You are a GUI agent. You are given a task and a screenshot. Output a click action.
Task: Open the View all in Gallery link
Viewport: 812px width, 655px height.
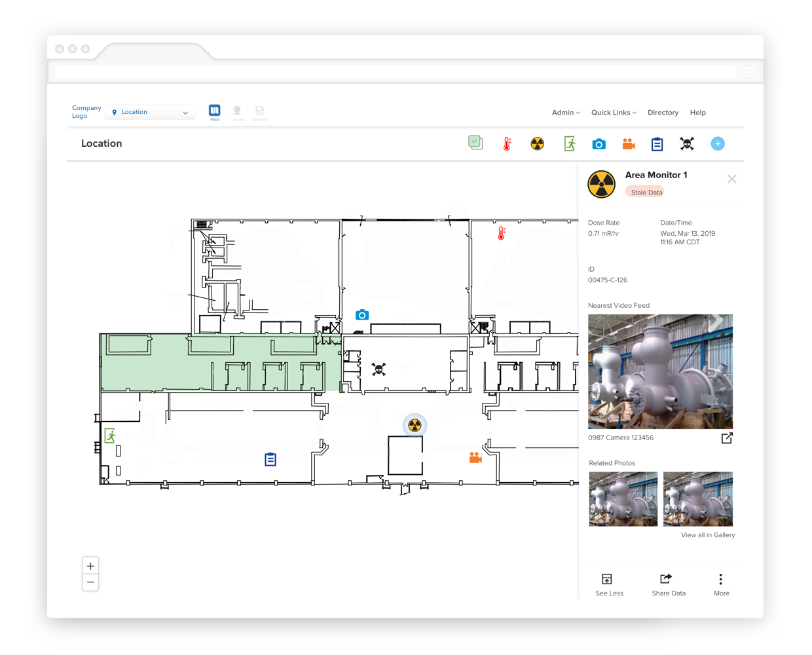pos(708,535)
